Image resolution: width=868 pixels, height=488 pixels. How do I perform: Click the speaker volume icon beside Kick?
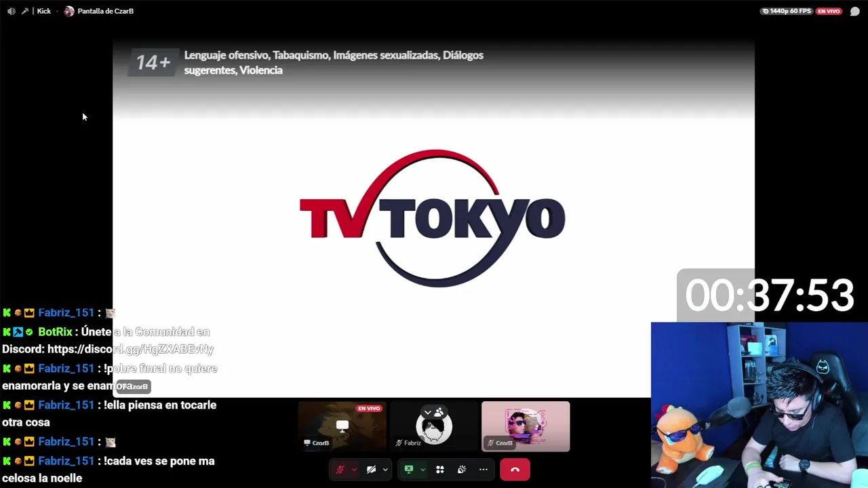[x=11, y=11]
